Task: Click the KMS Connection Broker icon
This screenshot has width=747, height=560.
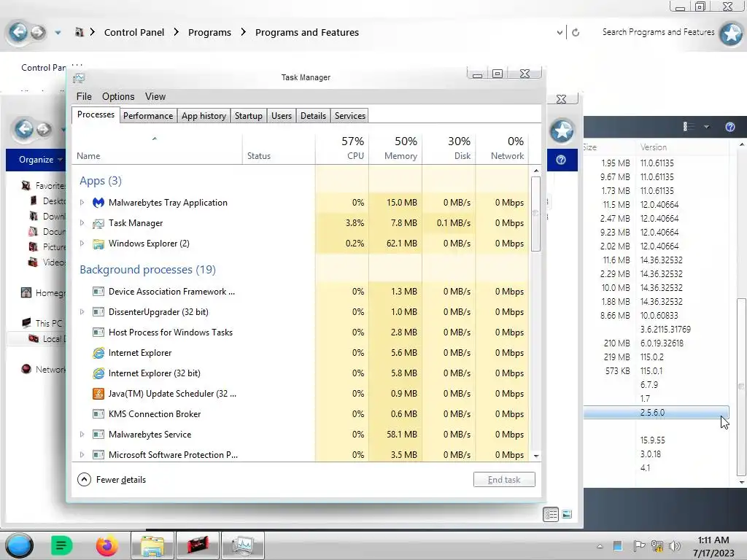Action: point(98,414)
